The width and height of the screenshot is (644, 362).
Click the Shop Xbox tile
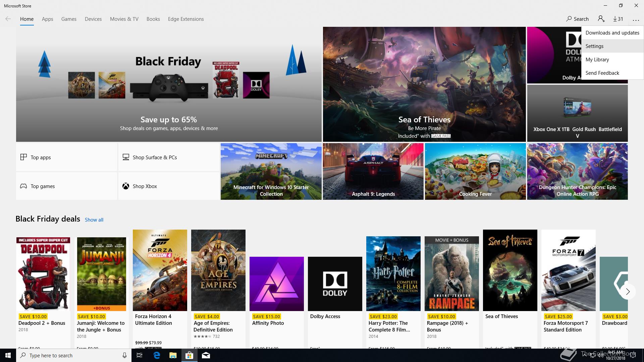click(169, 186)
